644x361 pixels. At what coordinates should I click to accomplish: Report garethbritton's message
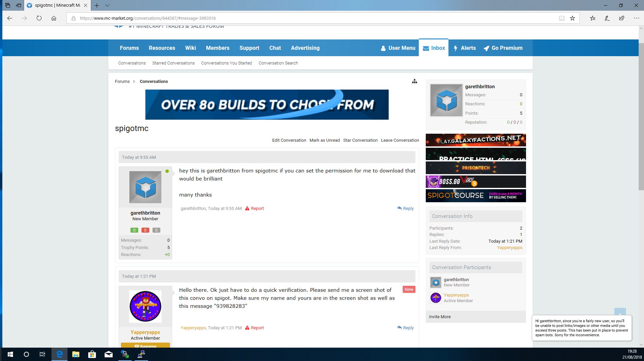tap(255, 208)
